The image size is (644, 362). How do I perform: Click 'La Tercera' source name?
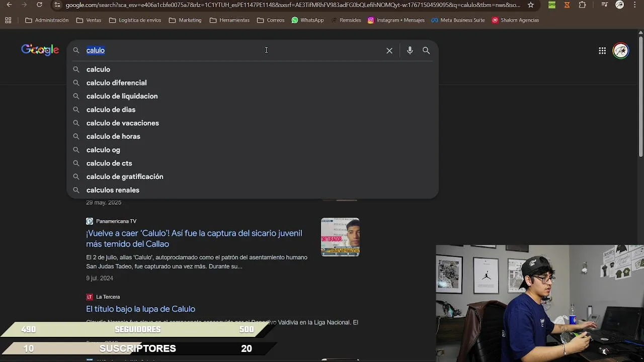point(108,297)
